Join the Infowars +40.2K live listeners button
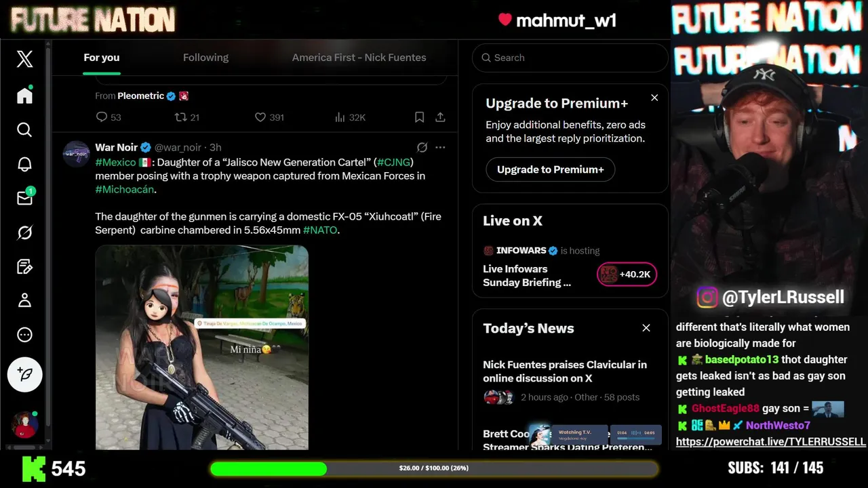 pos(627,274)
